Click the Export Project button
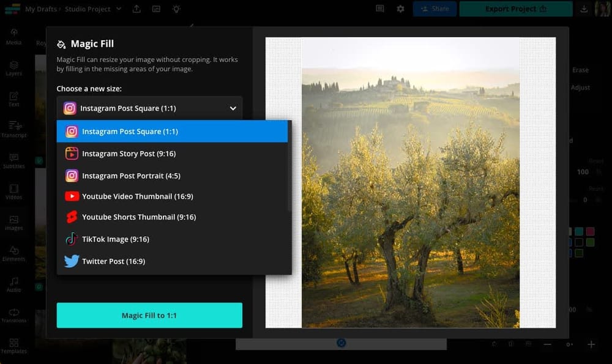Screen dimensions: 612x364 [515, 9]
